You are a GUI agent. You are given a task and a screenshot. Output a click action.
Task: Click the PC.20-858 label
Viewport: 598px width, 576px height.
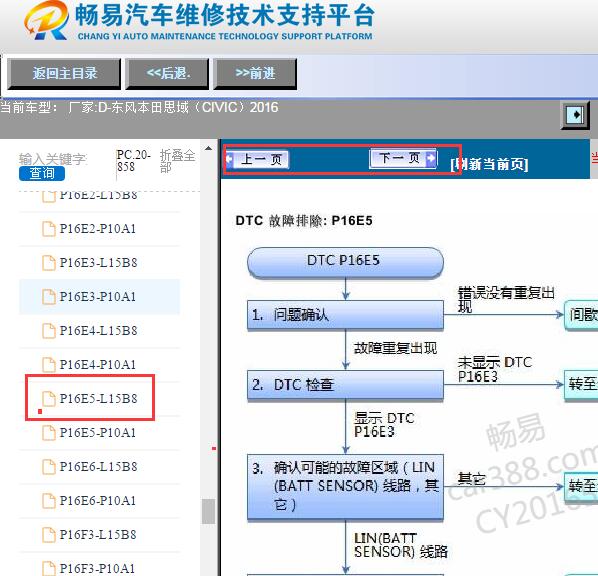[x=133, y=161]
